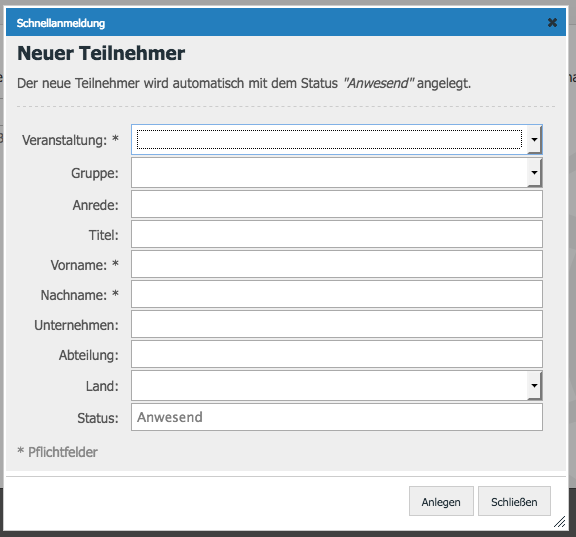Screen dimensions: 576x537
Task: Select the Unternehmen text field
Action: click(337, 324)
